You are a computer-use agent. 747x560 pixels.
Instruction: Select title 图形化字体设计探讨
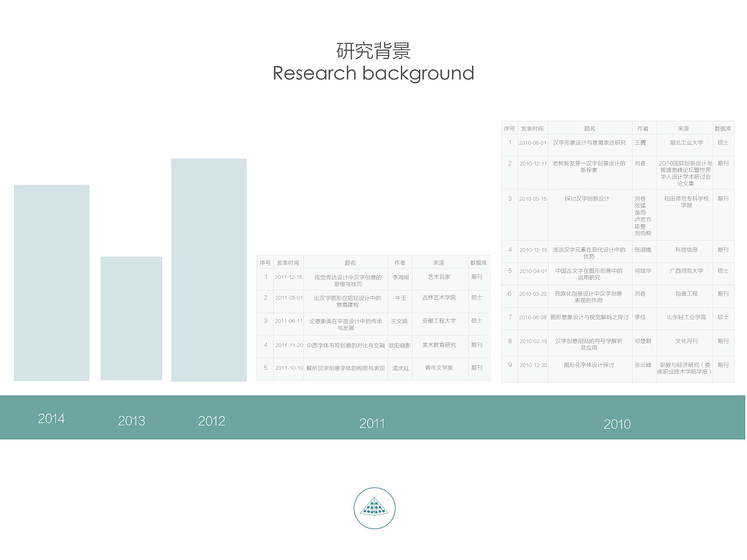589,365
